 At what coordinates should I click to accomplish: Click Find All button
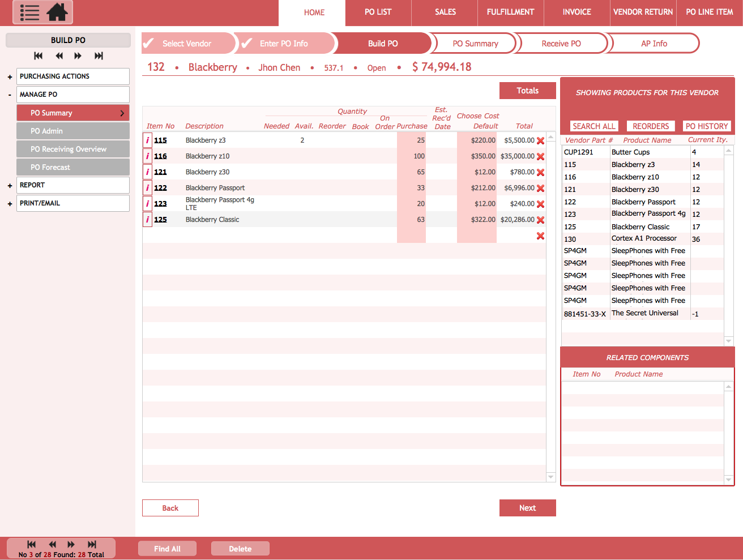coord(168,549)
